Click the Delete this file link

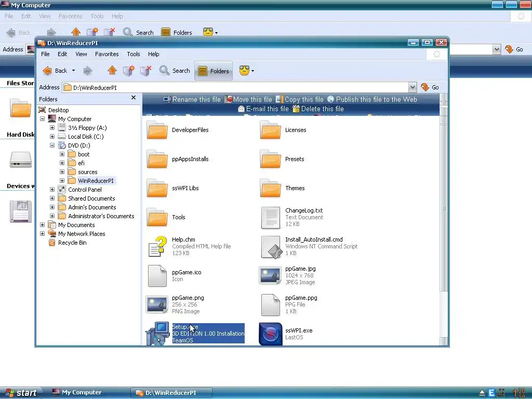pyautogui.click(x=318, y=109)
